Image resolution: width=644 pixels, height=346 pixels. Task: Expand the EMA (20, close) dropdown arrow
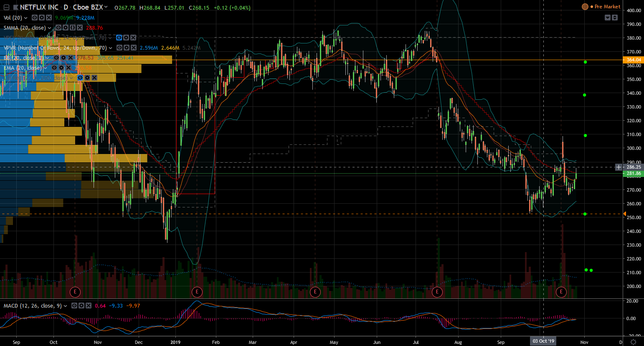46,68
